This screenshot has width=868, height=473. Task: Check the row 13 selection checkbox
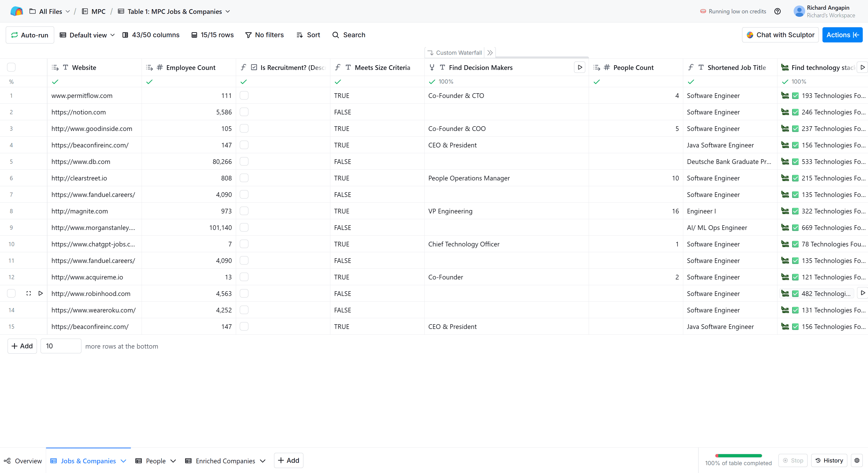(11, 293)
